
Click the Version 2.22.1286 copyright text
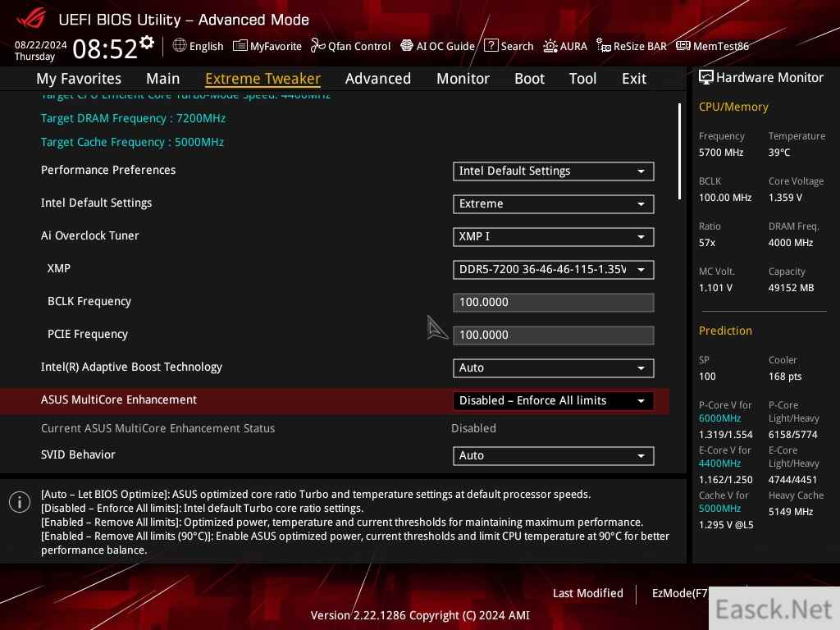coord(420,615)
